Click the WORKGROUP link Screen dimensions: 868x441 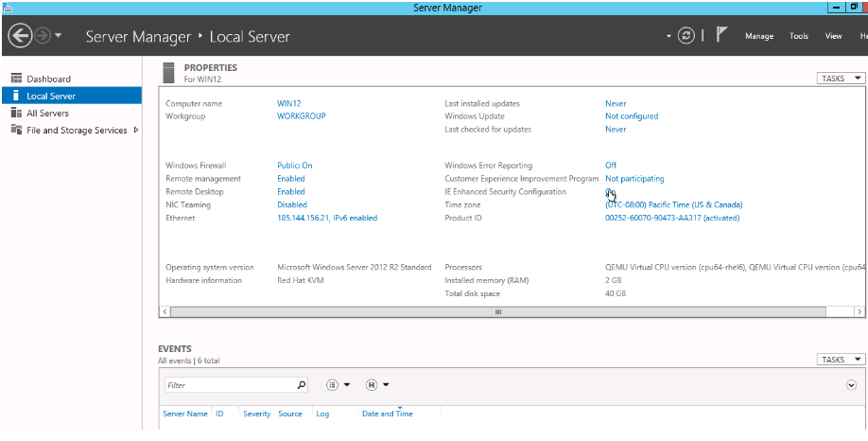point(301,116)
